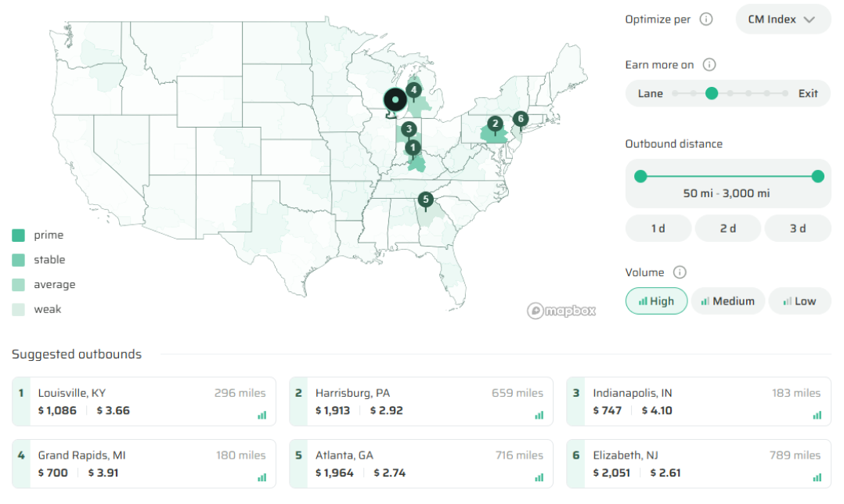Open the Grand Rapids, MI outbound card

(x=144, y=464)
